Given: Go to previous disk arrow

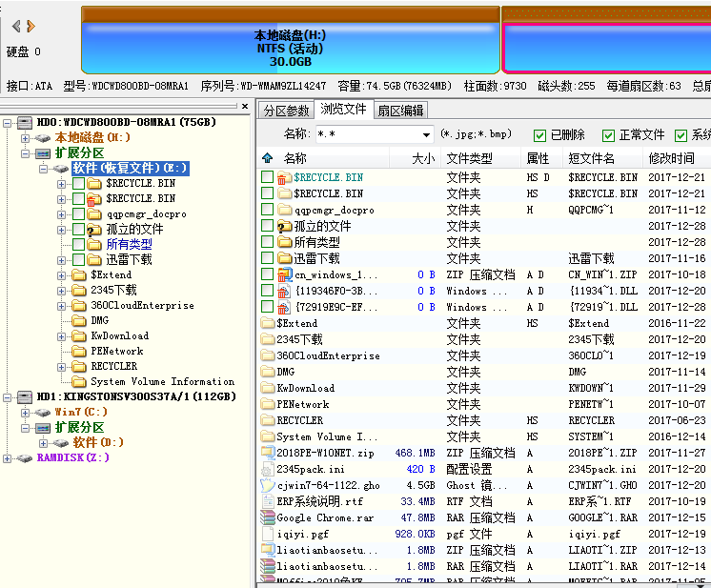Looking at the screenshot, I should (16, 27).
